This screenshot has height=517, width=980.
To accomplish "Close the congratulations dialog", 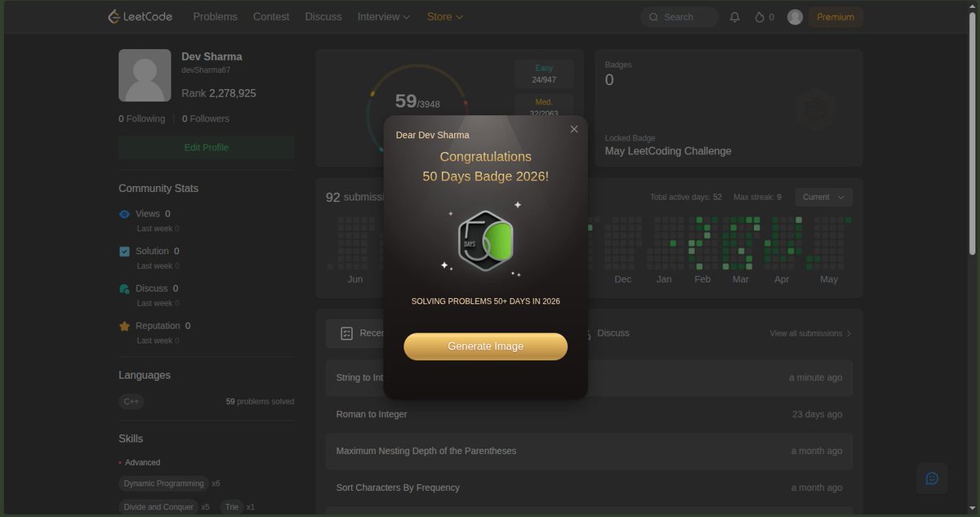I will tap(574, 129).
